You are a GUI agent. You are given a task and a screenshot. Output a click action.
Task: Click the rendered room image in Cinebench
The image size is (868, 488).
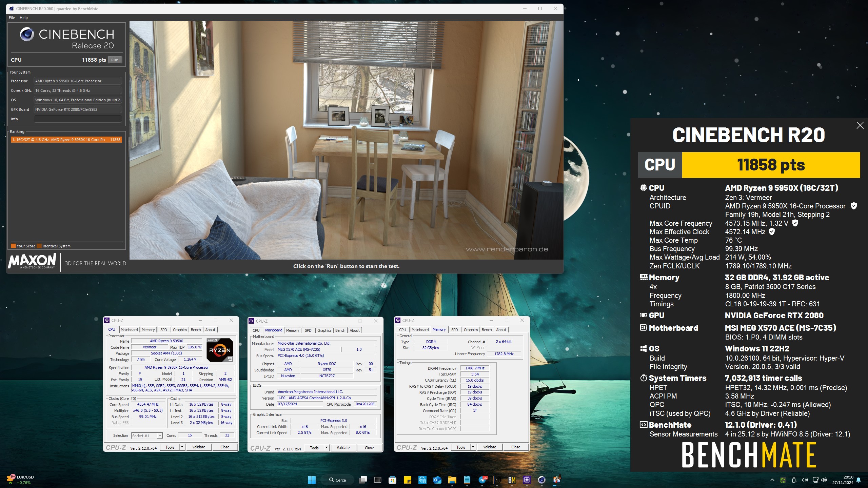(346, 140)
